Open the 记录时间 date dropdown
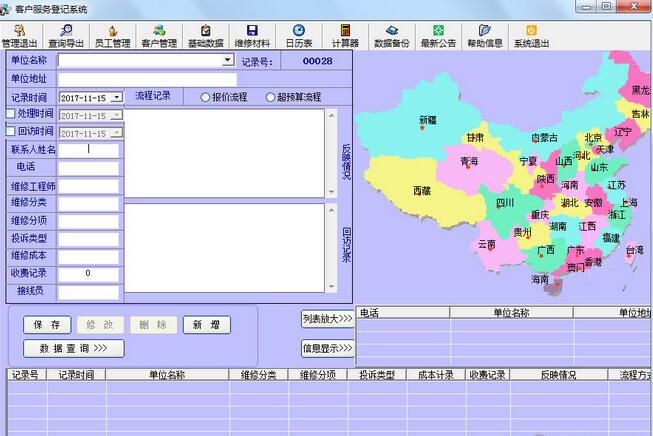The height and width of the screenshot is (436, 653). coord(116,98)
